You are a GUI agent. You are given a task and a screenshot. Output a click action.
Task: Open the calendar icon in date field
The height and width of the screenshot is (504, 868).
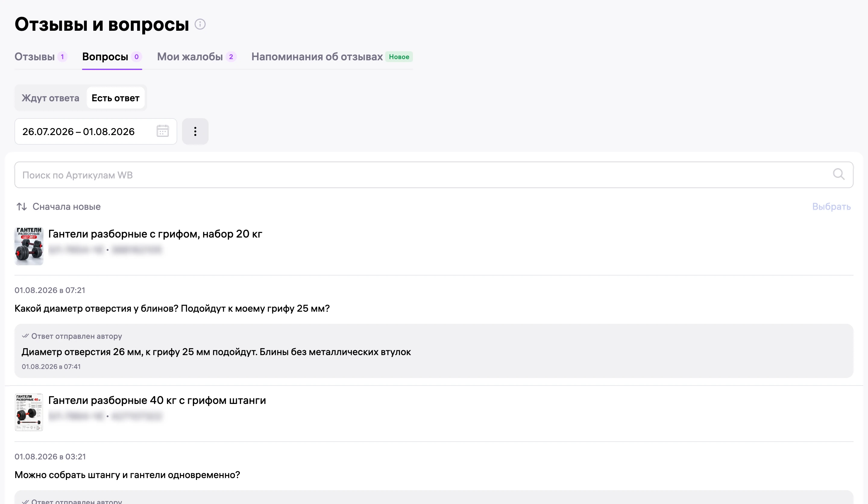click(162, 131)
